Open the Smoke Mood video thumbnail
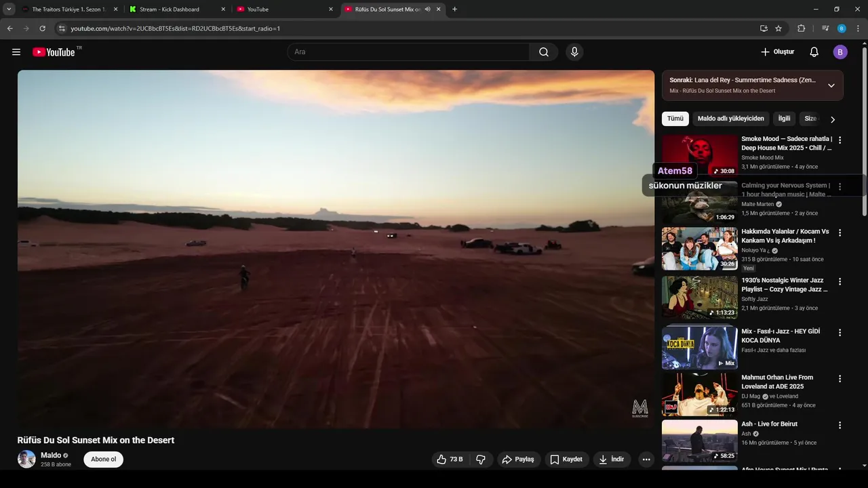The height and width of the screenshot is (488, 868). [x=699, y=155]
